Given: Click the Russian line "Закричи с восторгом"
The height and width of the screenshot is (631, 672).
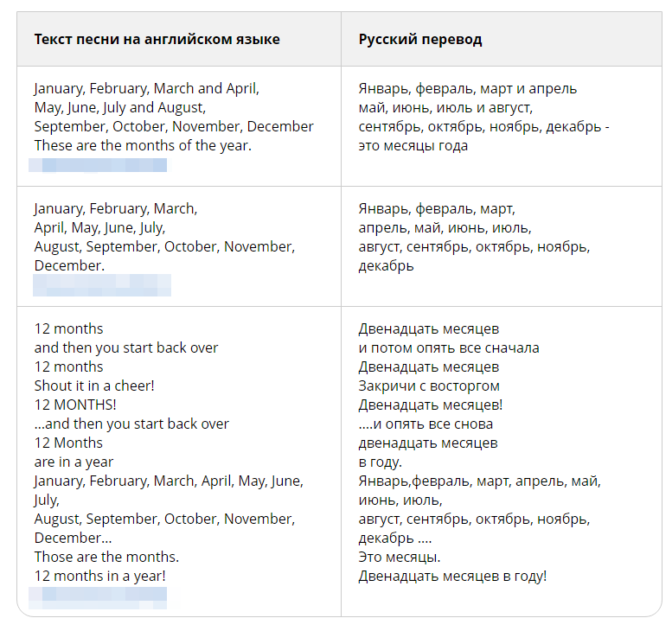Looking at the screenshot, I should tap(429, 386).
